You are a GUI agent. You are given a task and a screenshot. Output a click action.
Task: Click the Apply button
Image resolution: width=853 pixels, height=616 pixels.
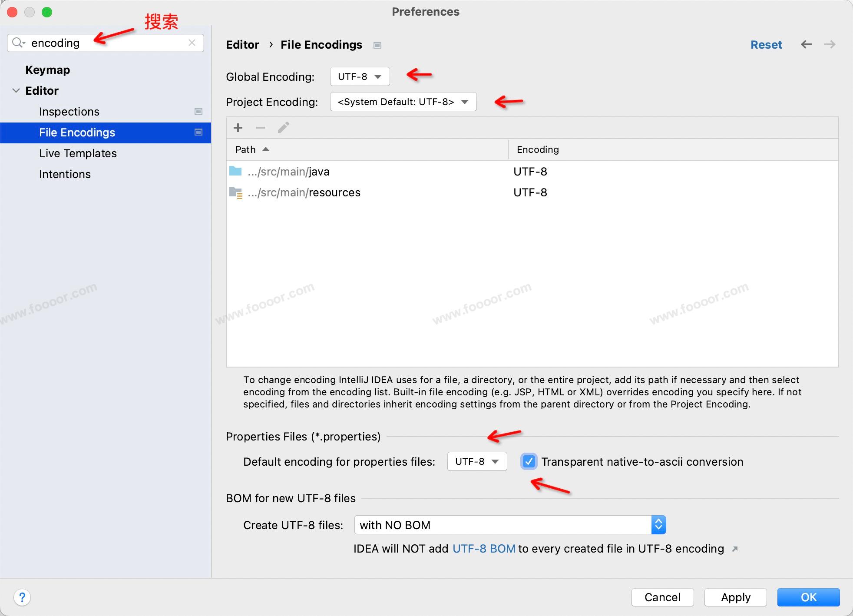(735, 597)
